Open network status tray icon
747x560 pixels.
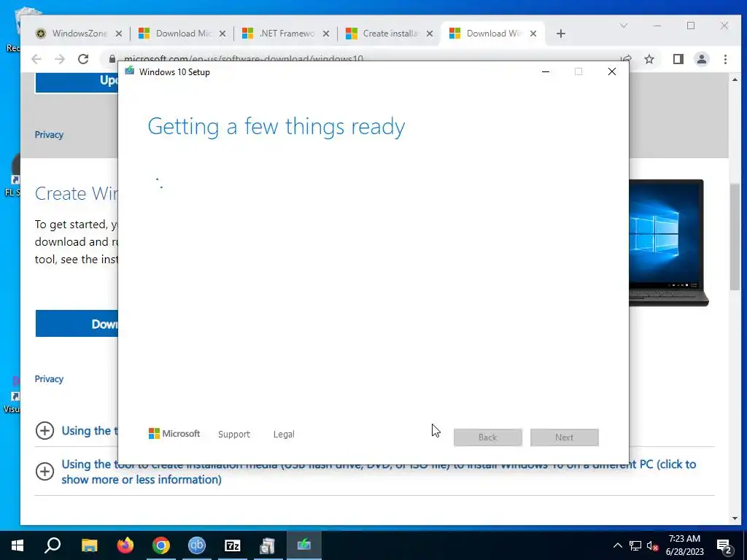[x=635, y=545]
